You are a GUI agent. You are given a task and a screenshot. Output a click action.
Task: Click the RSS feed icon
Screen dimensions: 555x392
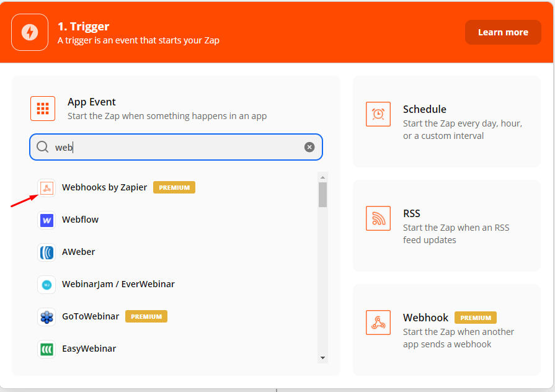[378, 218]
